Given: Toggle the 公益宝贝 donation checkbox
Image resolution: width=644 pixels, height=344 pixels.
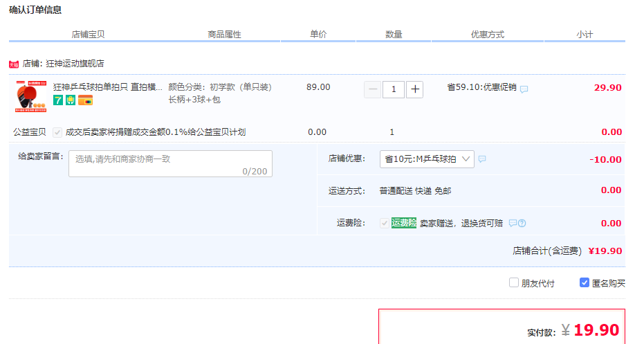Looking at the screenshot, I should (57, 132).
